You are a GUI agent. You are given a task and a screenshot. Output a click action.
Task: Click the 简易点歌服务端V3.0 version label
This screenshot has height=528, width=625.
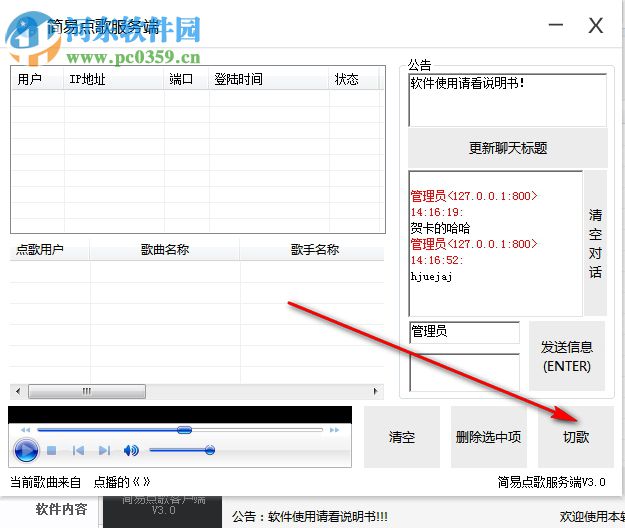[x=552, y=482]
